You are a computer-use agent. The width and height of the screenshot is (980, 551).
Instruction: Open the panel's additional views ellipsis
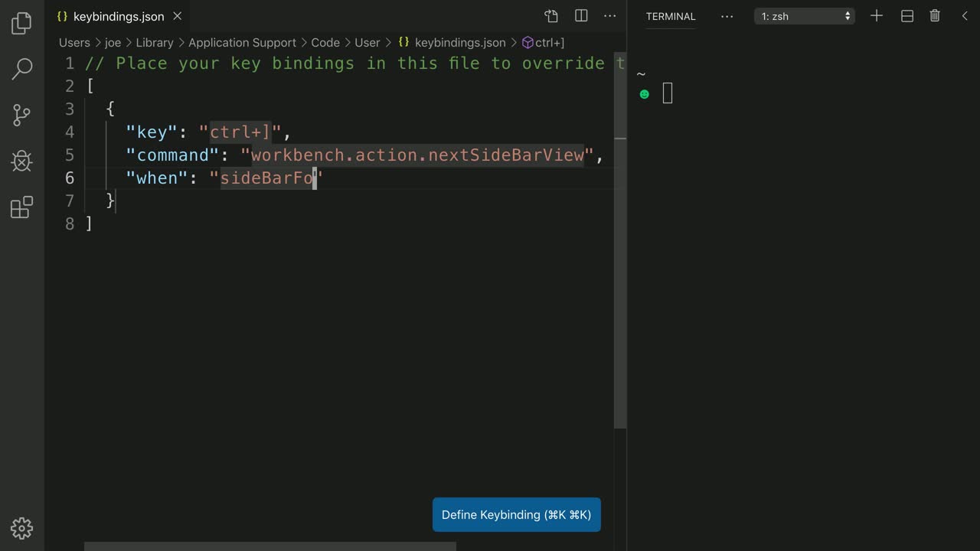coord(727,16)
